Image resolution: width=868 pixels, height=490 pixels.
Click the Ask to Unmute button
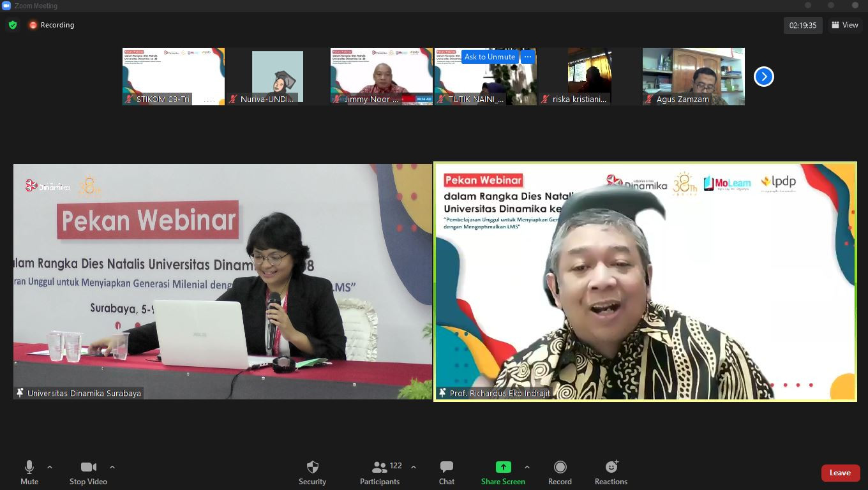click(x=490, y=57)
